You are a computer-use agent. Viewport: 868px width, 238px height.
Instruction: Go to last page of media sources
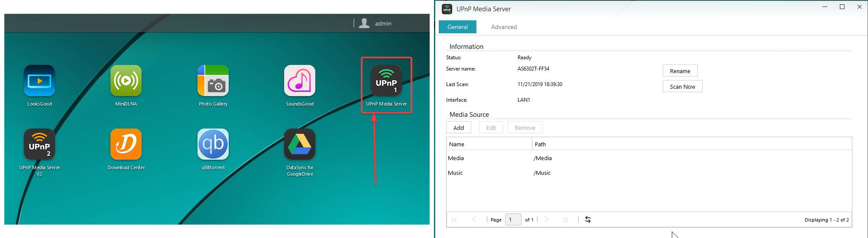tap(565, 219)
